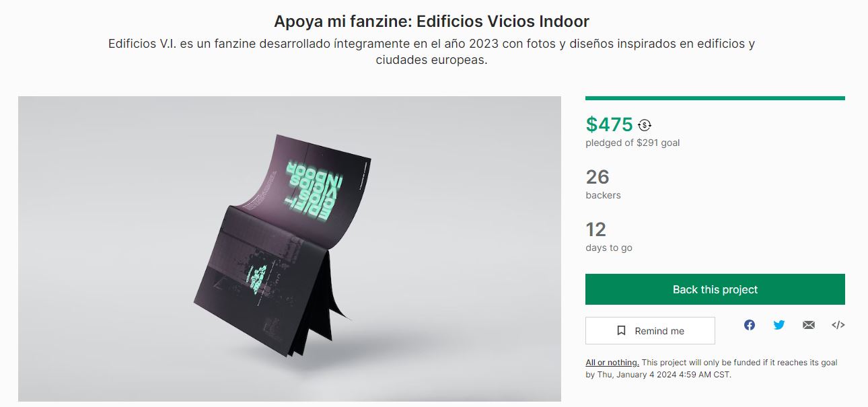868x407 pixels.
Task: Open the embed code icon
Action: 838,325
